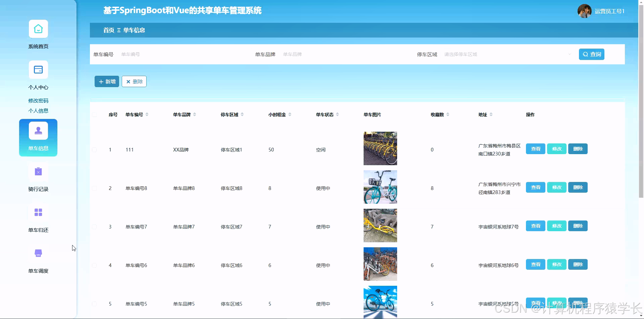Select the 个人中心 sidebar icon
The height and width of the screenshot is (319, 644).
pyautogui.click(x=38, y=70)
